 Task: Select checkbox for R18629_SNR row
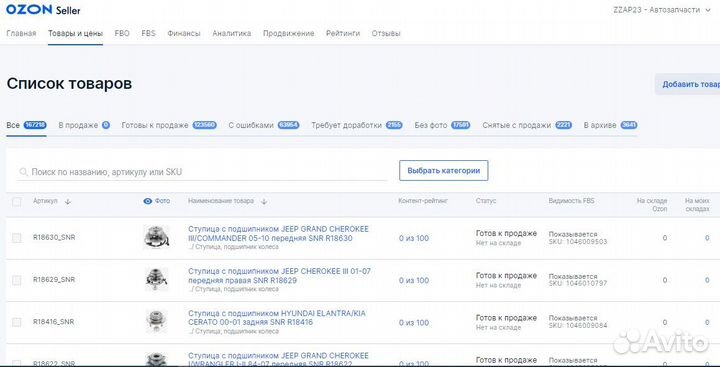click(17, 280)
